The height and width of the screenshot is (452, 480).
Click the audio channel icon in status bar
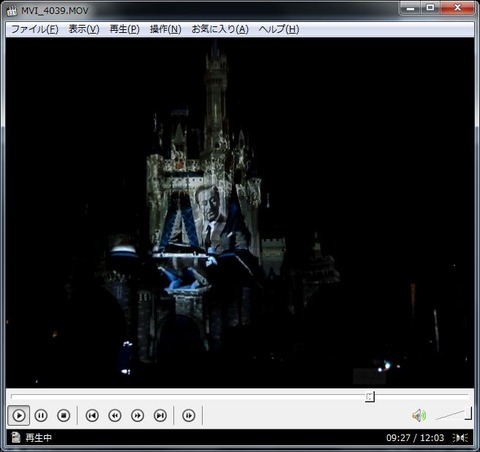click(x=460, y=438)
